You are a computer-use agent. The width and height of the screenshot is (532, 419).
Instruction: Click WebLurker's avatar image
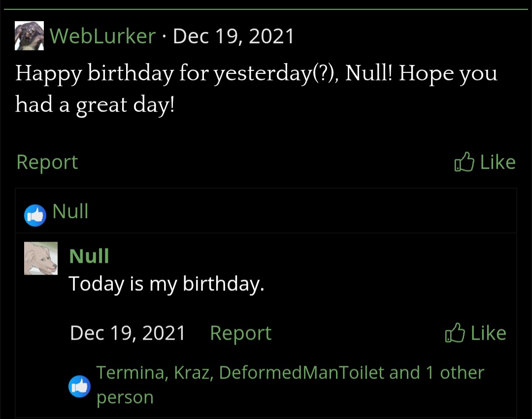tap(29, 36)
